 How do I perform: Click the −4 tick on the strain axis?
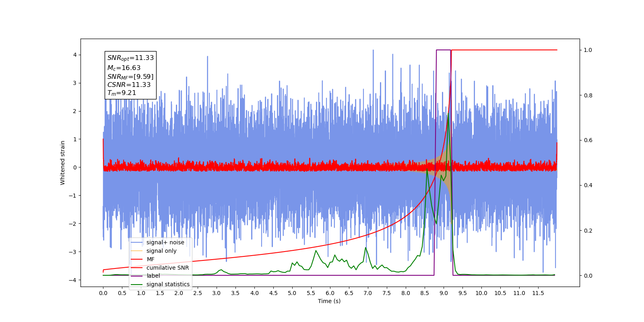pyautogui.click(x=72, y=280)
